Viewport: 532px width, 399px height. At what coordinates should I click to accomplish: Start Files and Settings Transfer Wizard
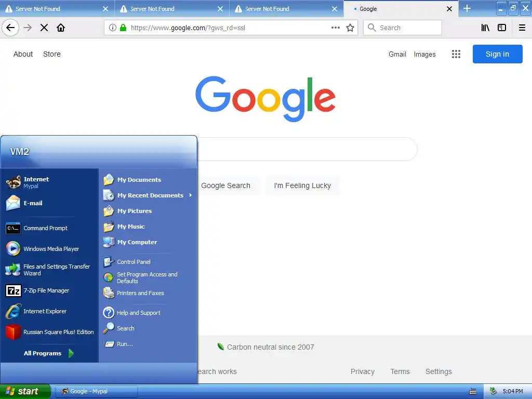pos(49,270)
